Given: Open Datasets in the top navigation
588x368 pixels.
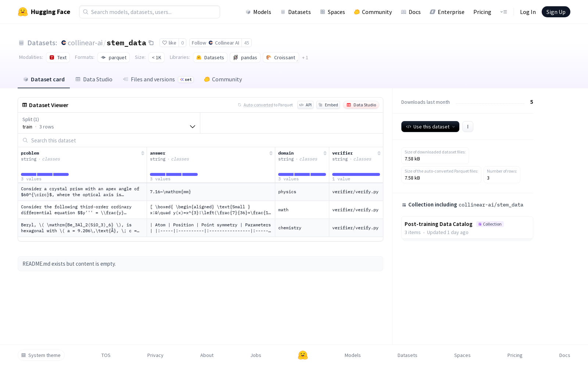Looking at the screenshot, I should 295,12.
